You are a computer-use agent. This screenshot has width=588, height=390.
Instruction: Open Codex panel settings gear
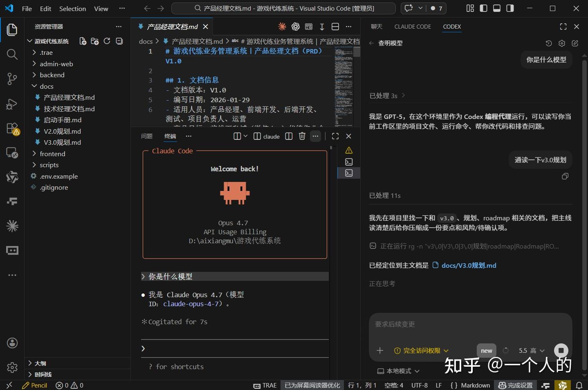pyautogui.click(x=562, y=43)
